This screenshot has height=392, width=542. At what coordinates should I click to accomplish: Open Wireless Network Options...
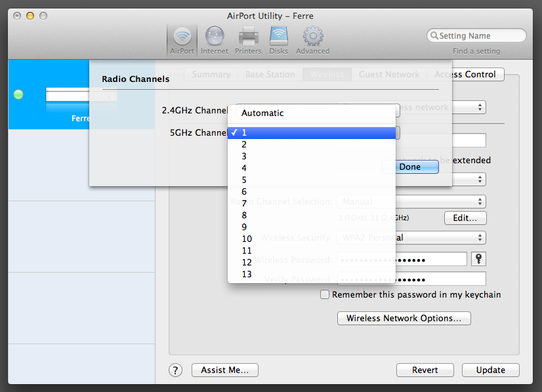[404, 318]
